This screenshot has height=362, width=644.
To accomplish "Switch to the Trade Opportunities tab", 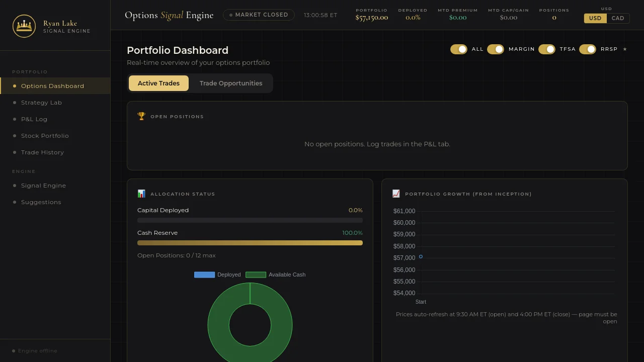I will [231, 83].
